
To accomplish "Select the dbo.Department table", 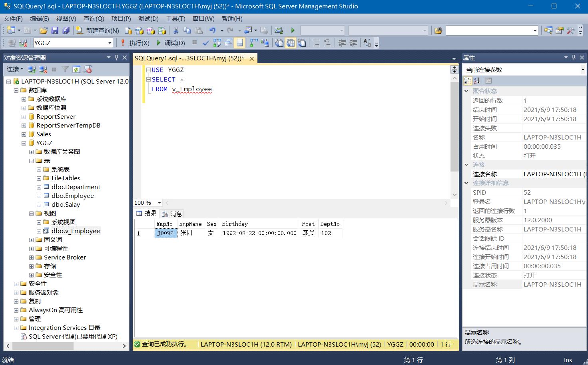I will coord(76,187).
